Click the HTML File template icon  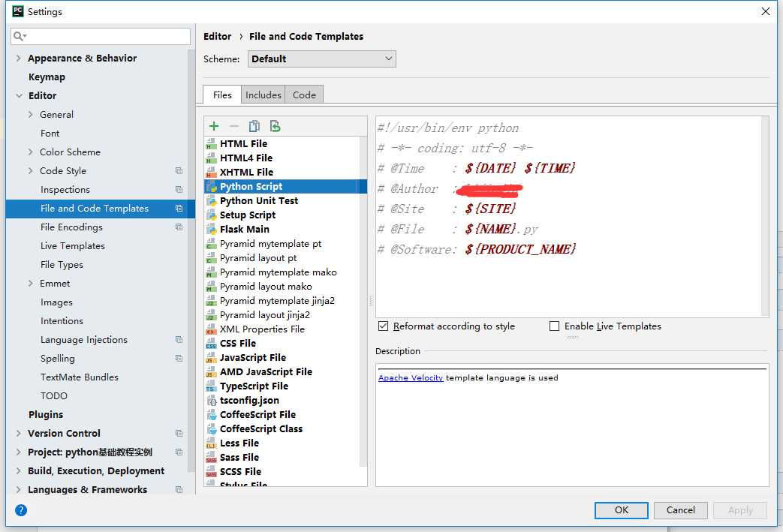click(x=211, y=144)
